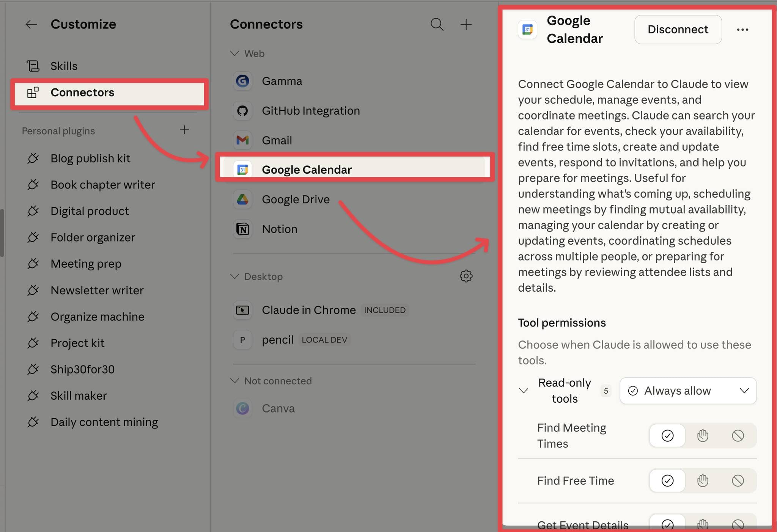Select Claude in Chrome connector
This screenshot has height=532, width=777.
308,310
